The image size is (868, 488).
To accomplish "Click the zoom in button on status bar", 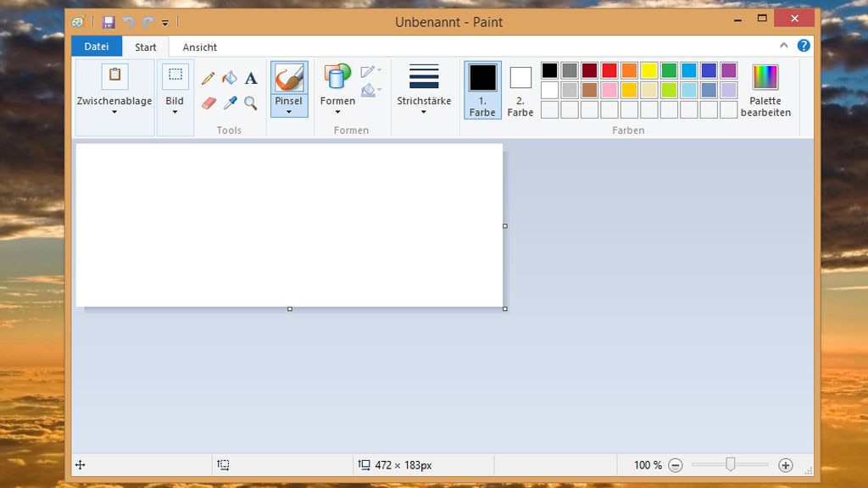I will tap(786, 464).
